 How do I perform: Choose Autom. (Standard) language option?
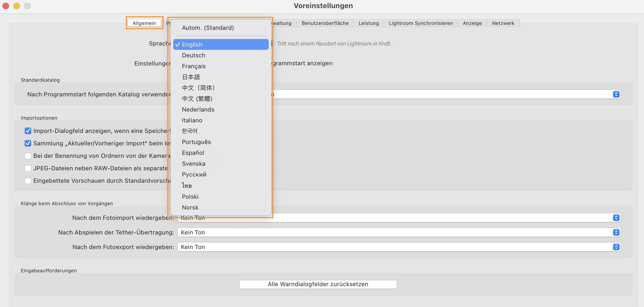coord(208,28)
